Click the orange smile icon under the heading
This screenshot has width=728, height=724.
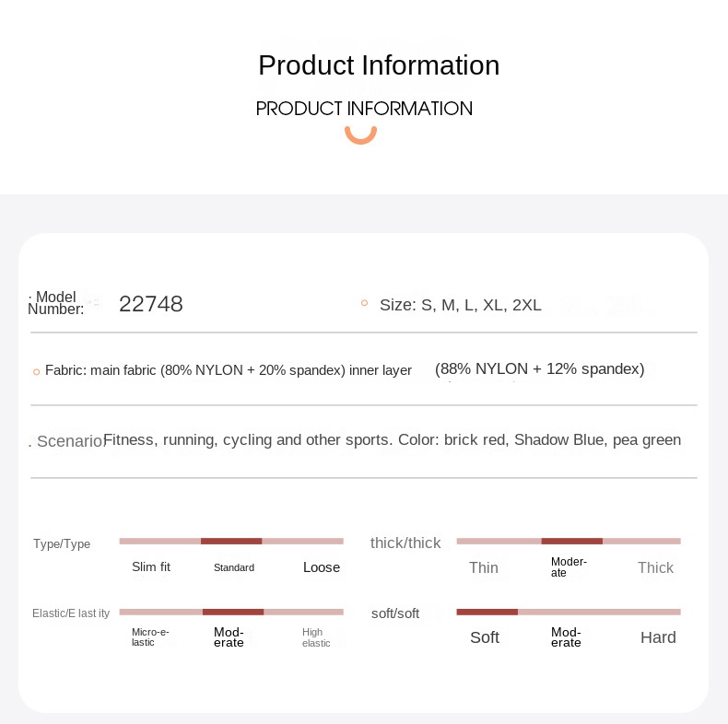360,135
